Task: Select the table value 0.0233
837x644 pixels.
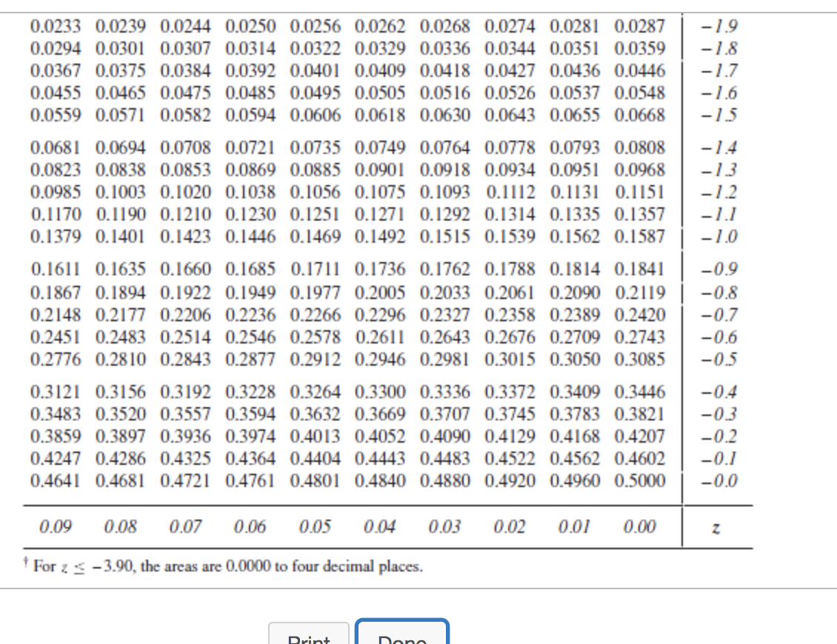Action: click(54, 26)
